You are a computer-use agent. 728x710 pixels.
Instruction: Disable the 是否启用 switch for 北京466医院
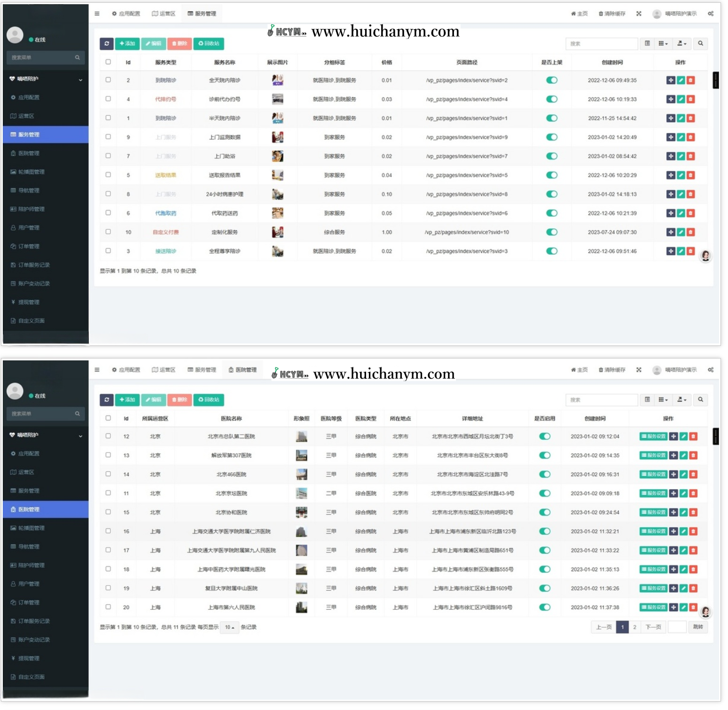click(x=545, y=474)
